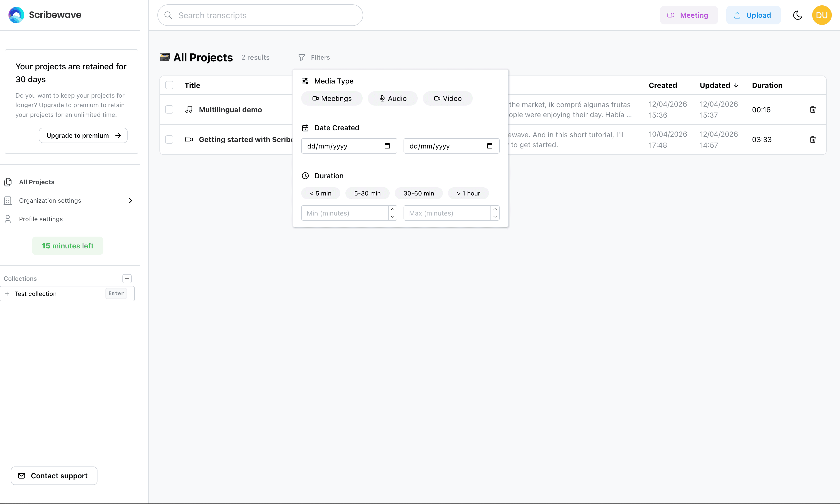Check the Multilingual demo row checkbox
The height and width of the screenshot is (504, 840).
(x=169, y=109)
